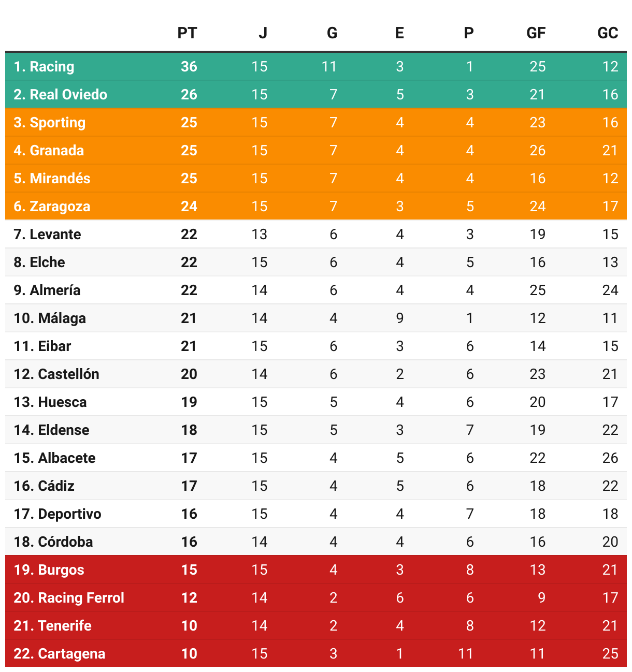
Task: Click the GF column header
Action: (x=536, y=33)
